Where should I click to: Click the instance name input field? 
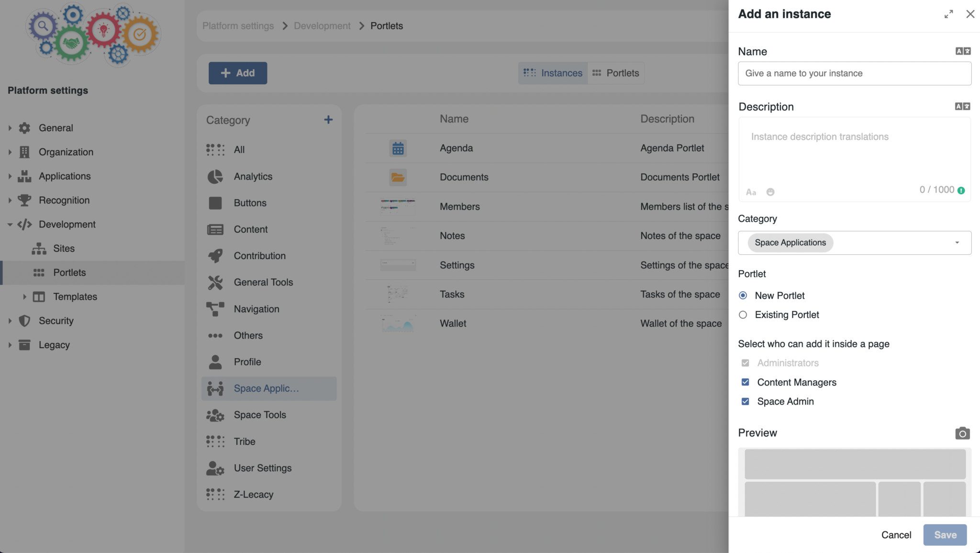854,73
